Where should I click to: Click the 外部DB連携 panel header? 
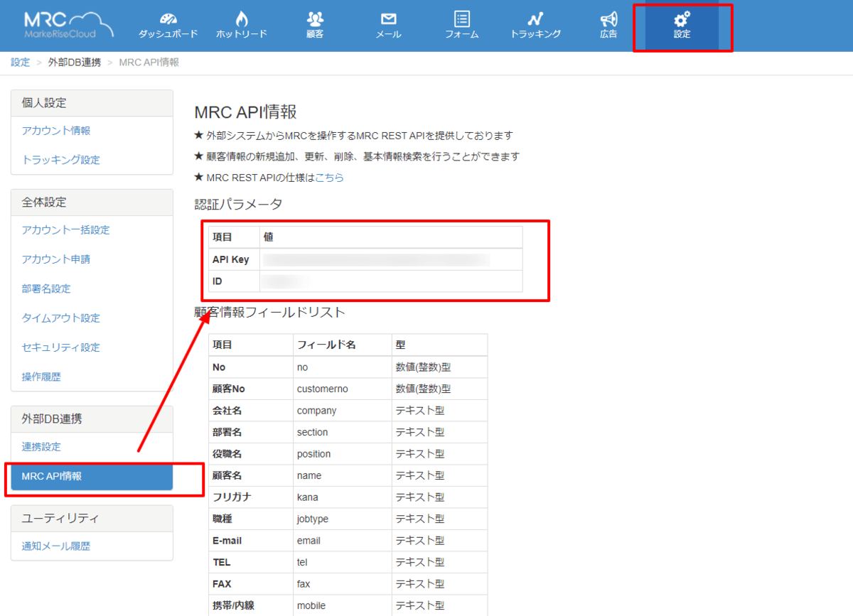(x=92, y=419)
